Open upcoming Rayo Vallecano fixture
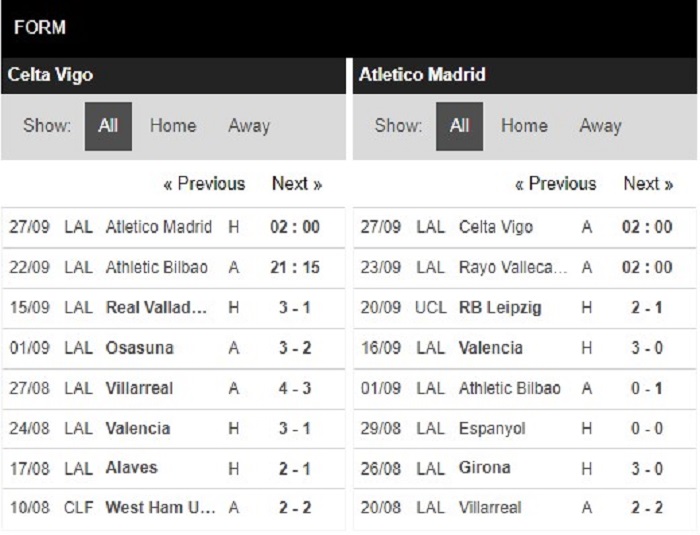 [525, 268]
